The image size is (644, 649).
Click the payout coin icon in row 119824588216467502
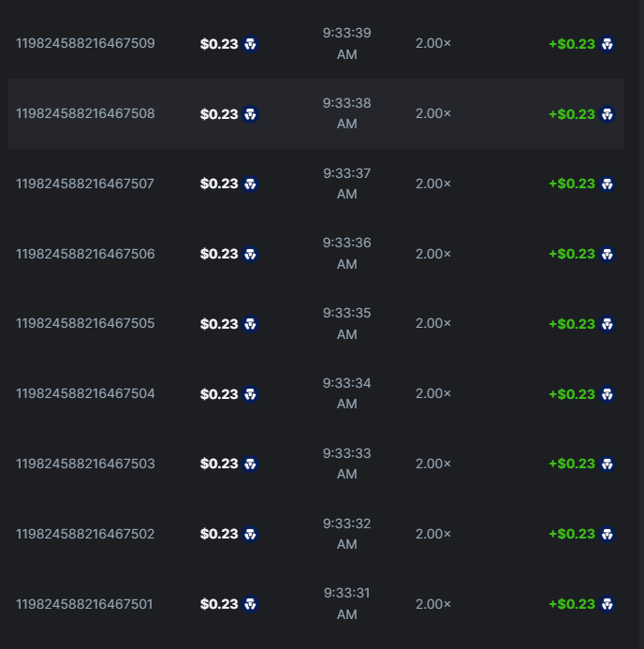607,534
